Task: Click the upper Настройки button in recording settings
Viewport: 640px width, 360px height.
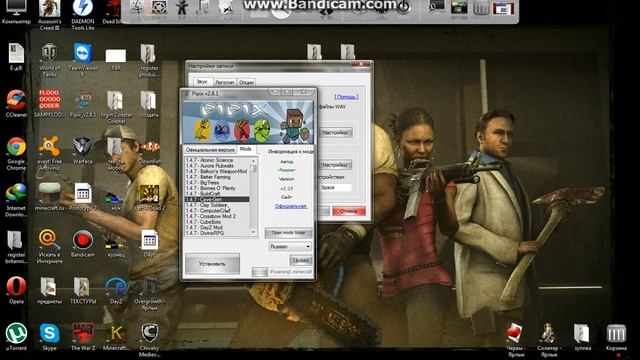Action: click(x=335, y=133)
